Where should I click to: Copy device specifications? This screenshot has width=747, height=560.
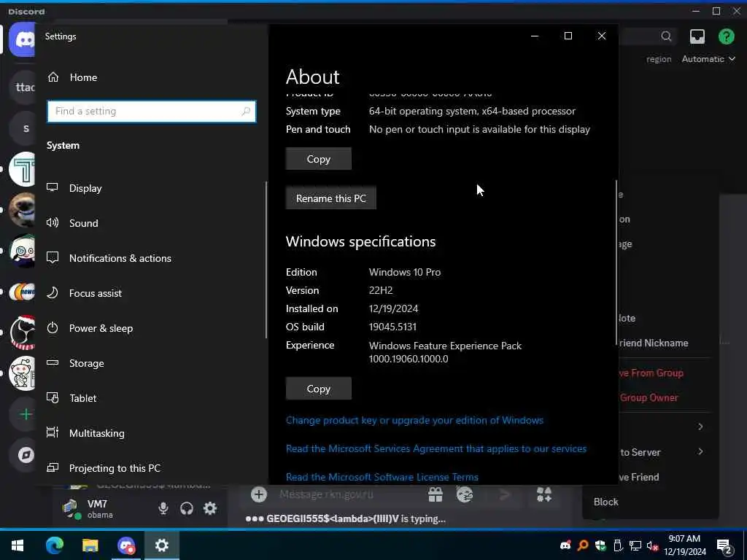pyautogui.click(x=319, y=159)
